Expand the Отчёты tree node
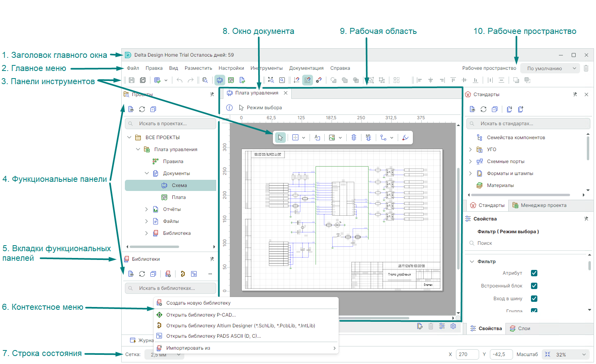The height and width of the screenshot is (364, 596). (146, 209)
